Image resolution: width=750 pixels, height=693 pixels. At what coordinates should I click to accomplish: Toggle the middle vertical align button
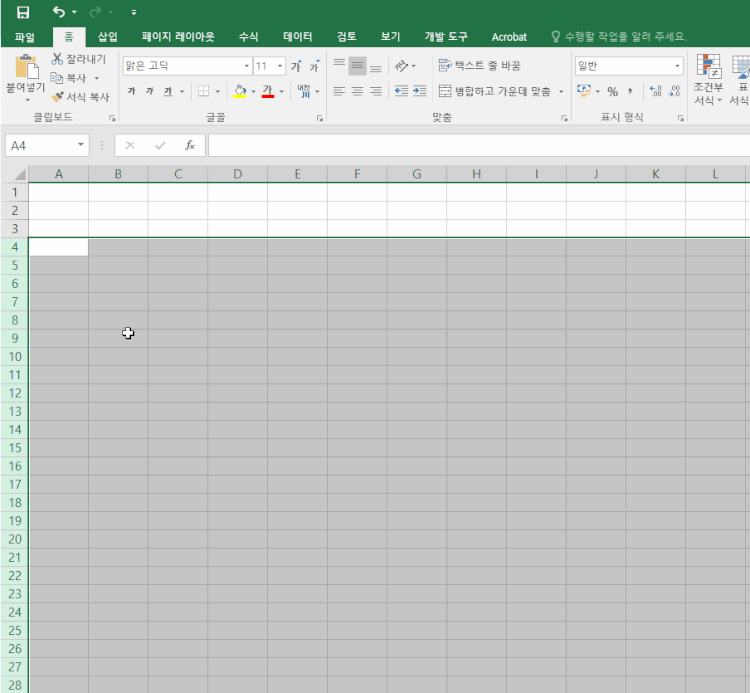tap(357, 66)
